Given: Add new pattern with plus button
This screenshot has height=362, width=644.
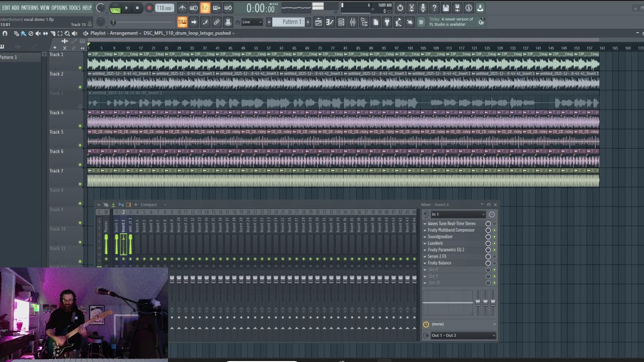Looking at the screenshot, I should point(307,22).
